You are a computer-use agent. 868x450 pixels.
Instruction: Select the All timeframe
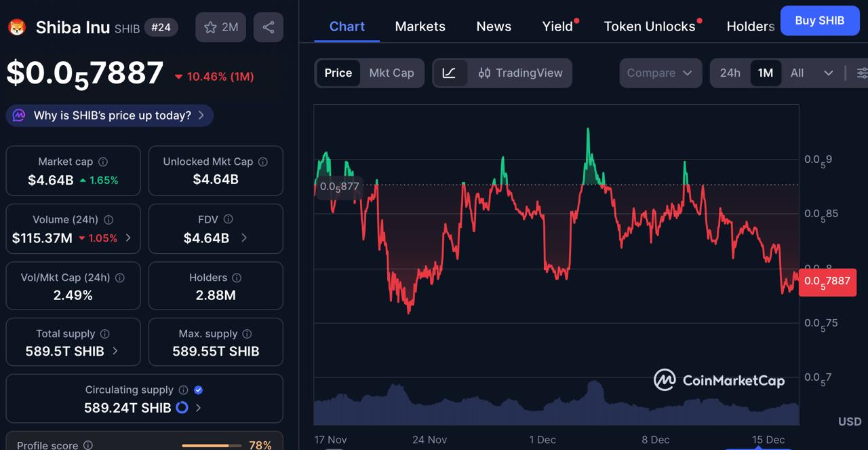pyautogui.click(x=797, y=73)
